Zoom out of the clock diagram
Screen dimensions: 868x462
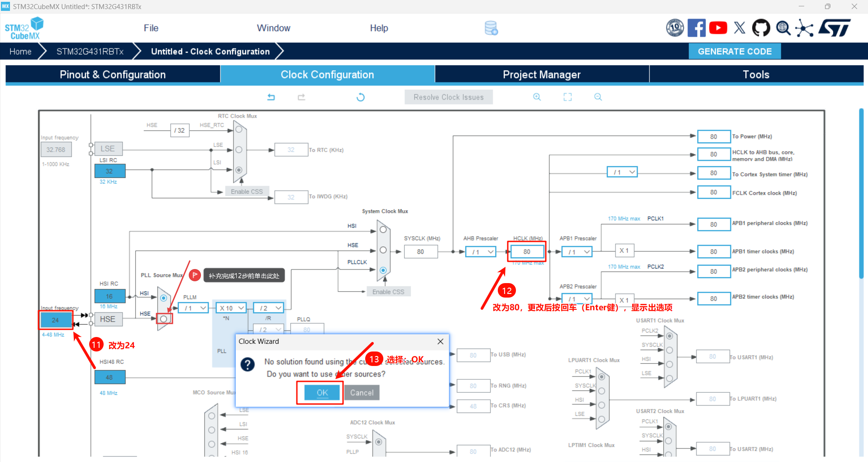point(598,97)
